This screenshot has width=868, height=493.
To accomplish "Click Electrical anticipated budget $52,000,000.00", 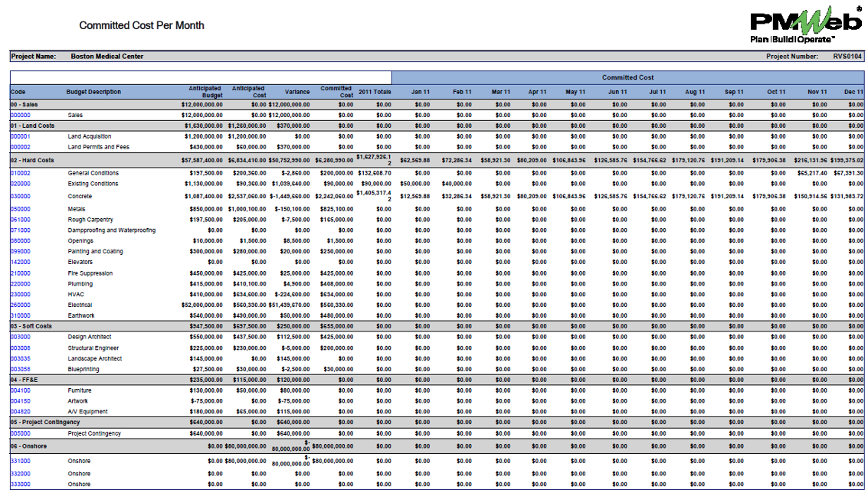I will coord(202,305).
